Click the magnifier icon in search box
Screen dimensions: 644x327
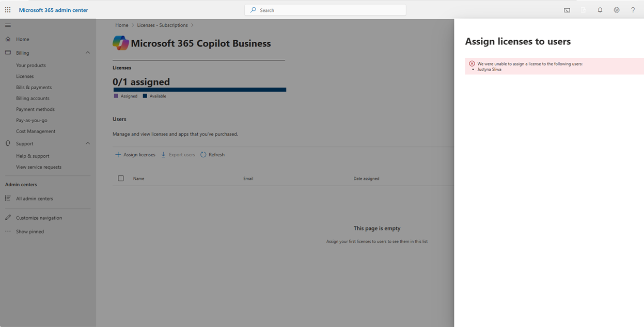pyautogui.click(x=253, y=10)
